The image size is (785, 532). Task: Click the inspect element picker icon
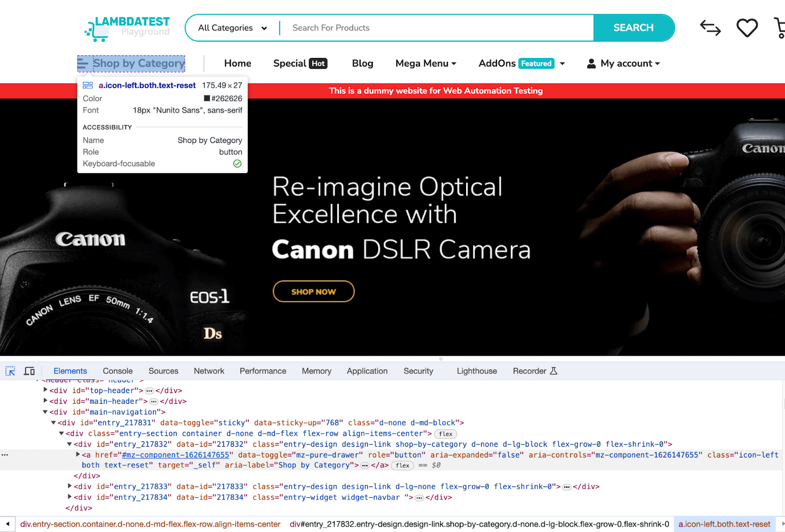[10, 371]
